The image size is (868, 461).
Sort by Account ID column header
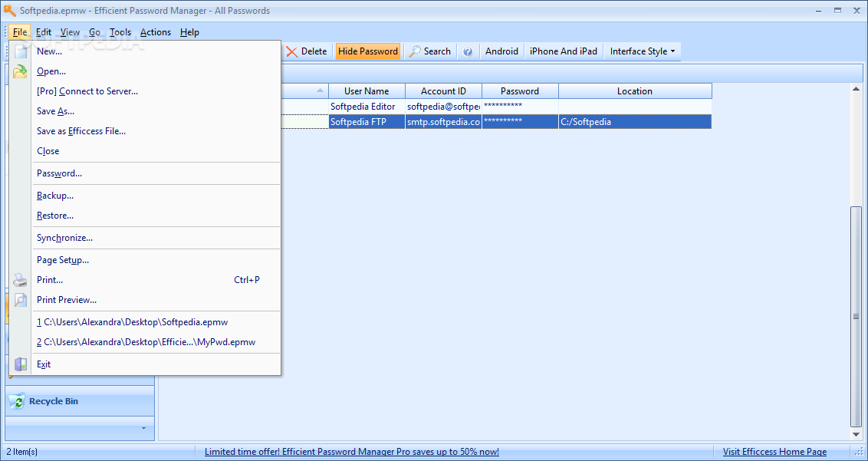click(443, 91)
